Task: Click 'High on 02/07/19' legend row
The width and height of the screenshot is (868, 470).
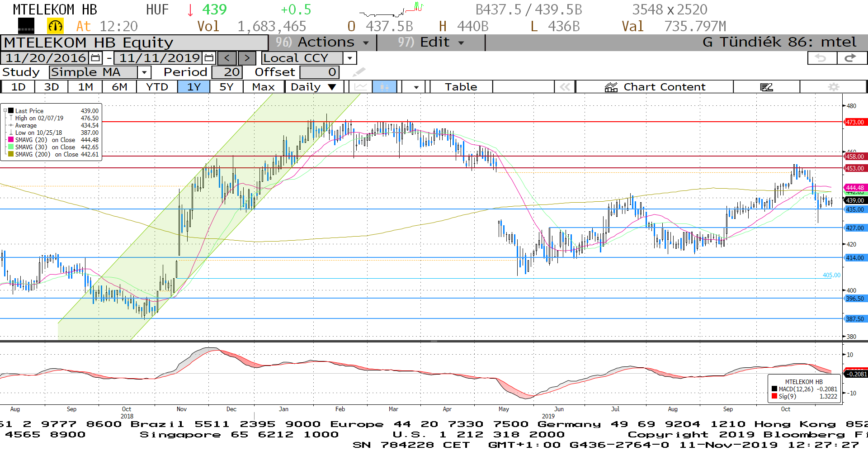Action: coord(54,118)
